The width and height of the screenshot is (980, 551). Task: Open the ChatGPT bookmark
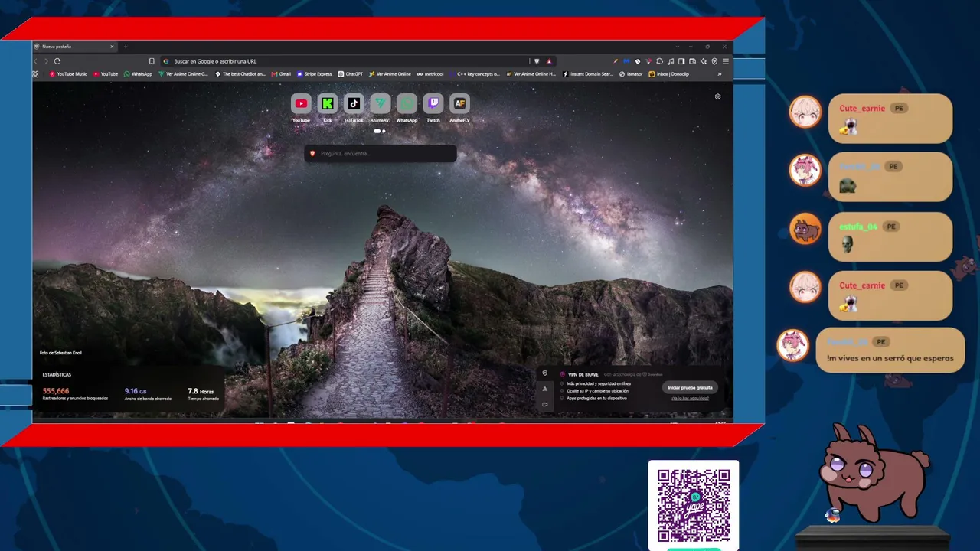point(351,74)
